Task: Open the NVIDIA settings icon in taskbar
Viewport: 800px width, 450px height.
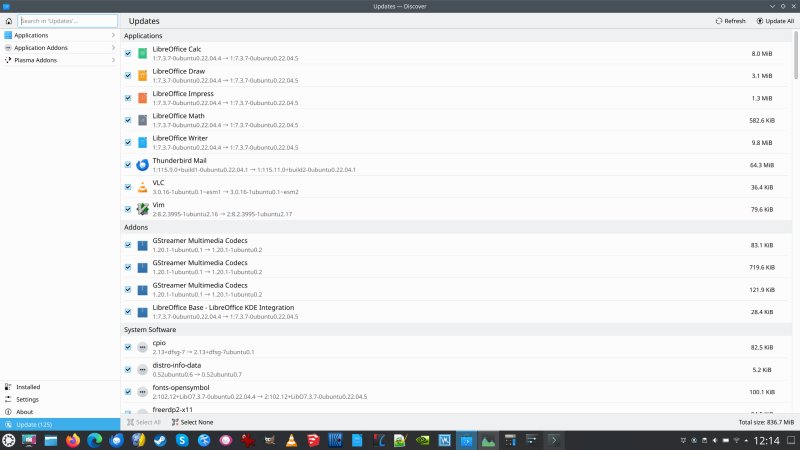Action: [x=422, y=440]
